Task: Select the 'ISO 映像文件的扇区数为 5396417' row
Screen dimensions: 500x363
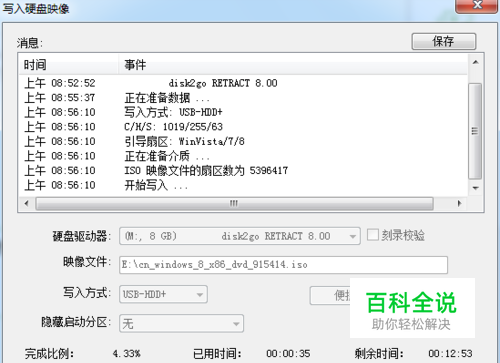Action: point(244,171)
